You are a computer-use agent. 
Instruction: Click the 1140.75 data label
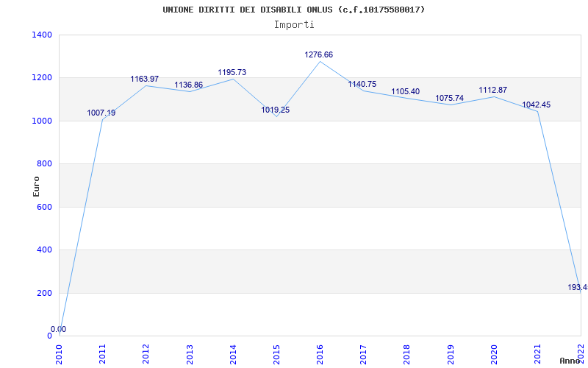pos(362,84)
